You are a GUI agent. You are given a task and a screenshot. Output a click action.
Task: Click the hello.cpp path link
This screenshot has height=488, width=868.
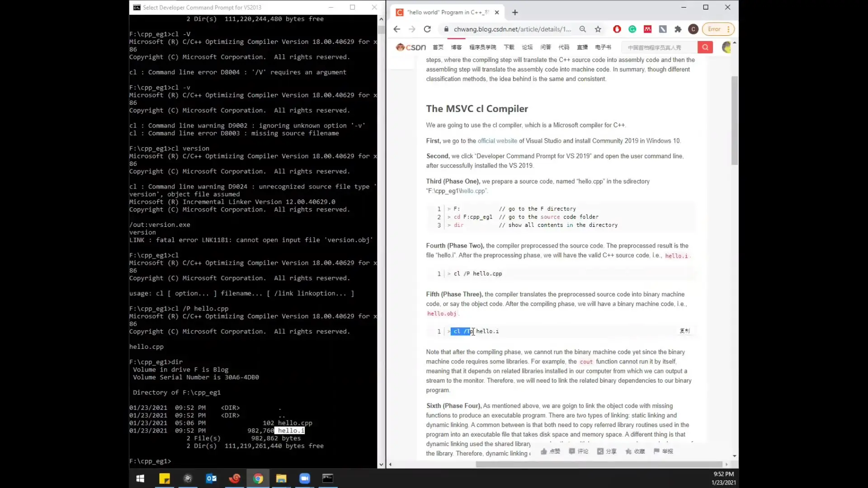(x=473, y=191)
